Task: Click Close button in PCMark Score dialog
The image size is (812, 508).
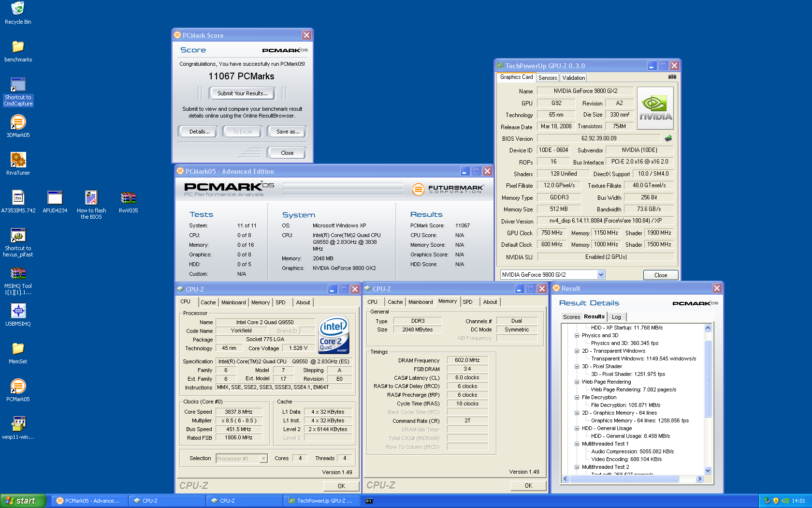Action: pyautogui.click(x=287, y=153)
